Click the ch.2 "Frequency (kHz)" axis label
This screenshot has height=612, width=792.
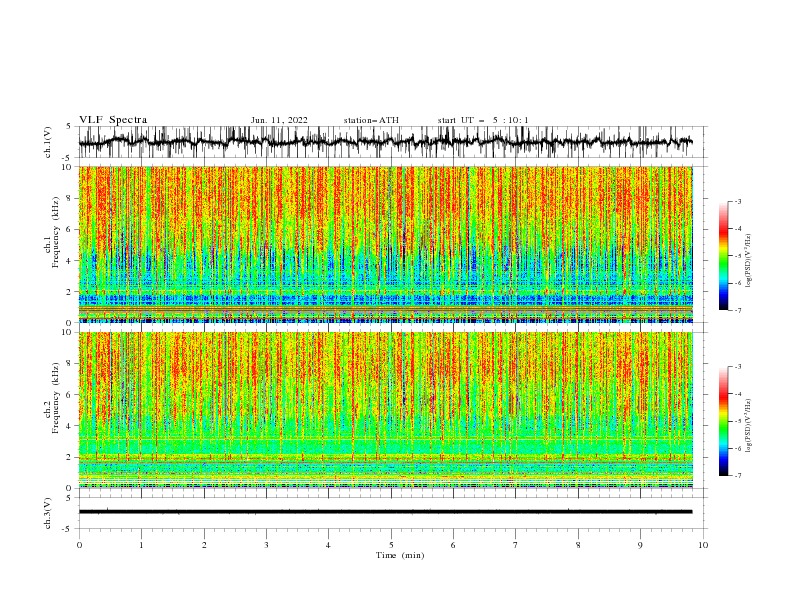click(56, 398)
